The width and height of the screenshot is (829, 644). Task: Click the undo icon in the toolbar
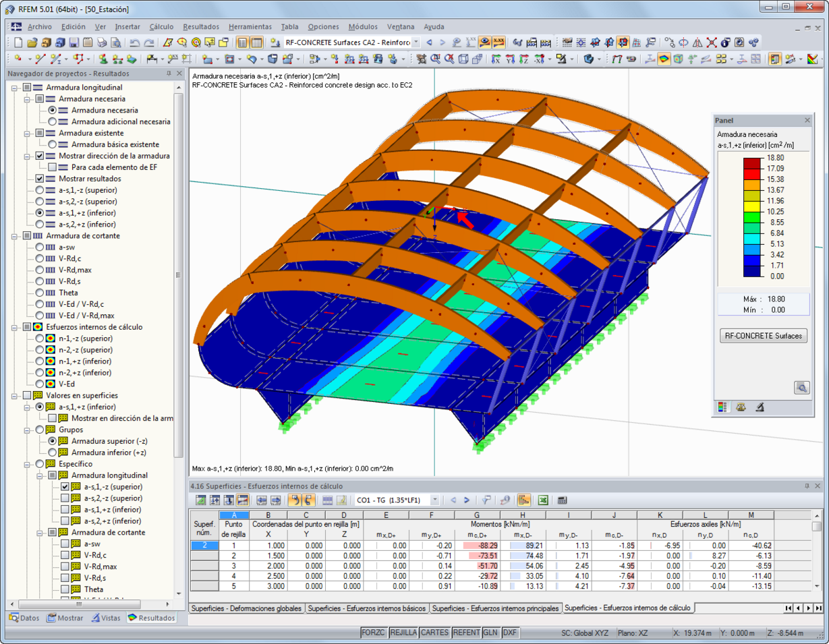[134, 42]
